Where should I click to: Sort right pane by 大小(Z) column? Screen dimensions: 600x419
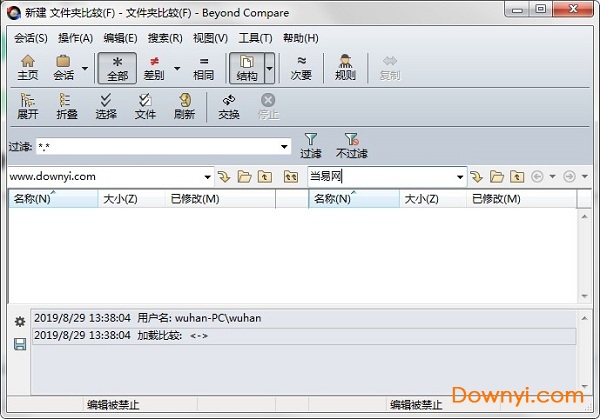point(433,199)
